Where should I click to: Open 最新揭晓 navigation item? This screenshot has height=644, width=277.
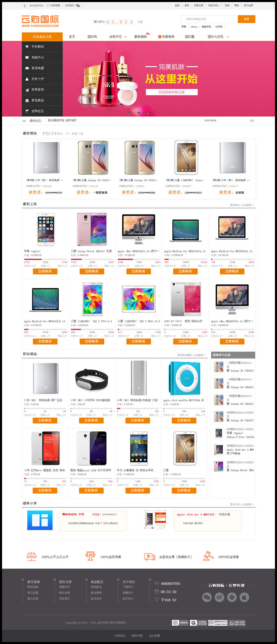tap(141, 37)
